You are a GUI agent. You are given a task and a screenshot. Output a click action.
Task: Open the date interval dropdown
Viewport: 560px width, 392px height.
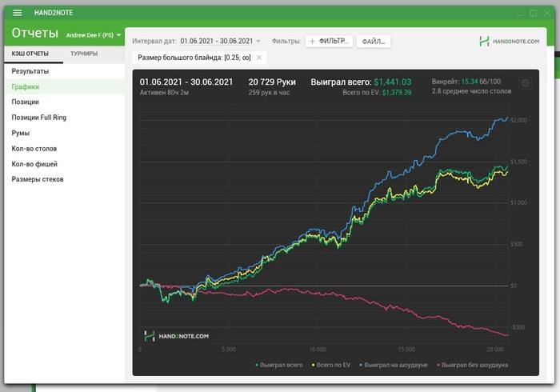coord(220,41)
